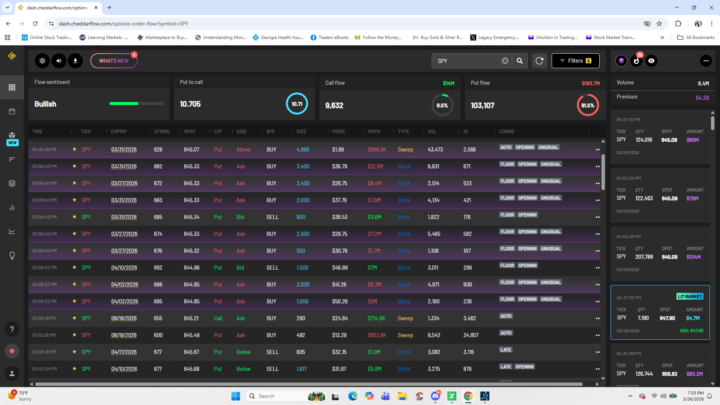
Task: Open the dashboard grid sidebar icon
Action: coord(12,87)
